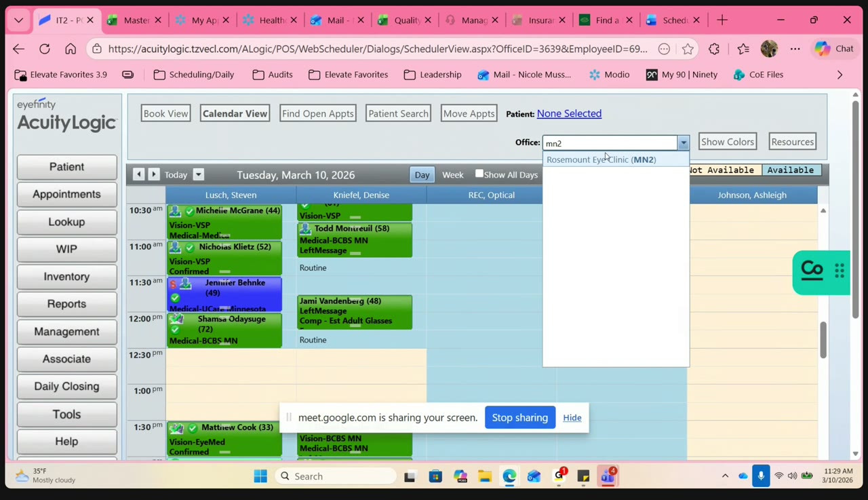Open the site info icon in address bar
Viewport: 868px width, 500px height.
coord(97,49)
